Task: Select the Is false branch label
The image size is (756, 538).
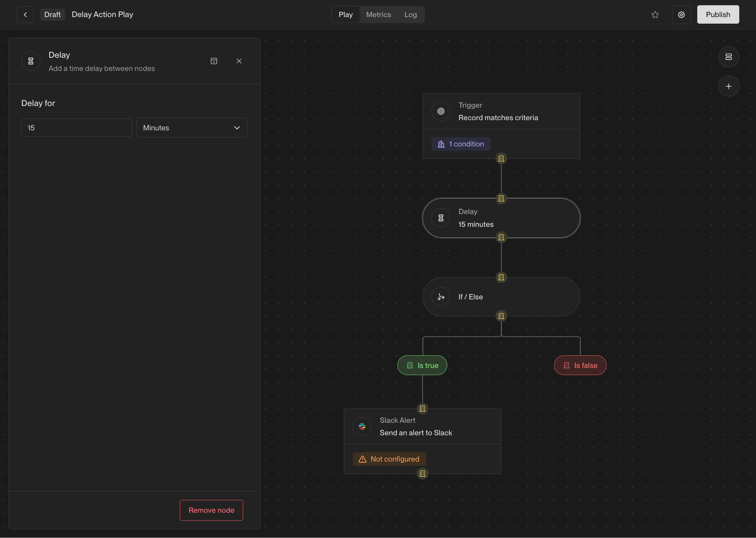Action: click(x=580, y=365)
